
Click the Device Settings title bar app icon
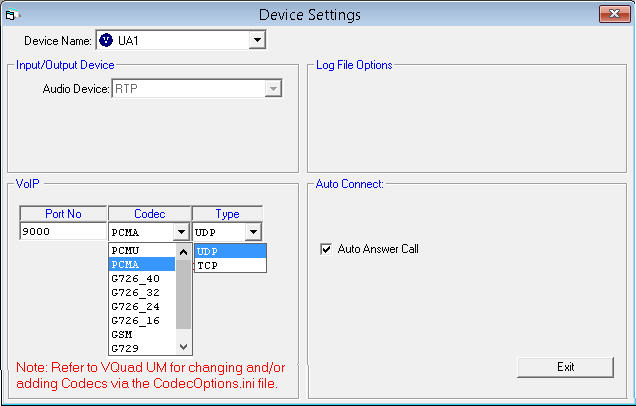(11, 15)
